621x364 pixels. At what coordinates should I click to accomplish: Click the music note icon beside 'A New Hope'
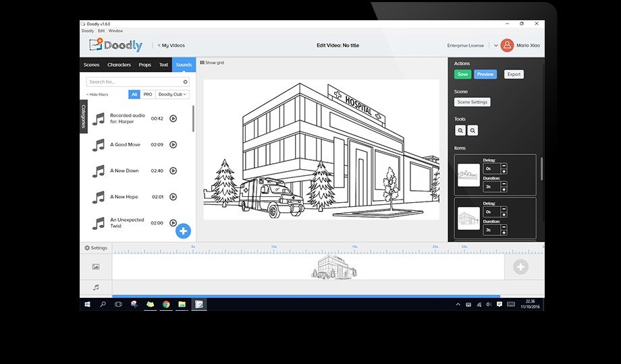pyautogui.click(x=99, y=197)
